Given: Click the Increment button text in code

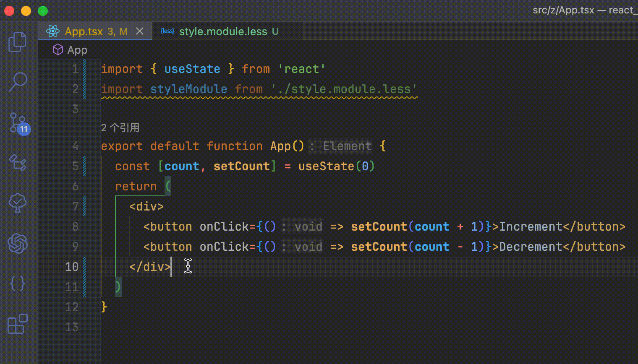Looking at the screenshot, I should tap(531, 226).
